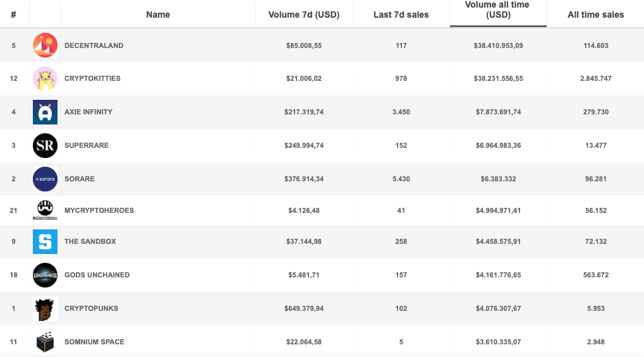Open the SOMNIUM SPACE project name

pyautogui.click(x=94, y=342)
